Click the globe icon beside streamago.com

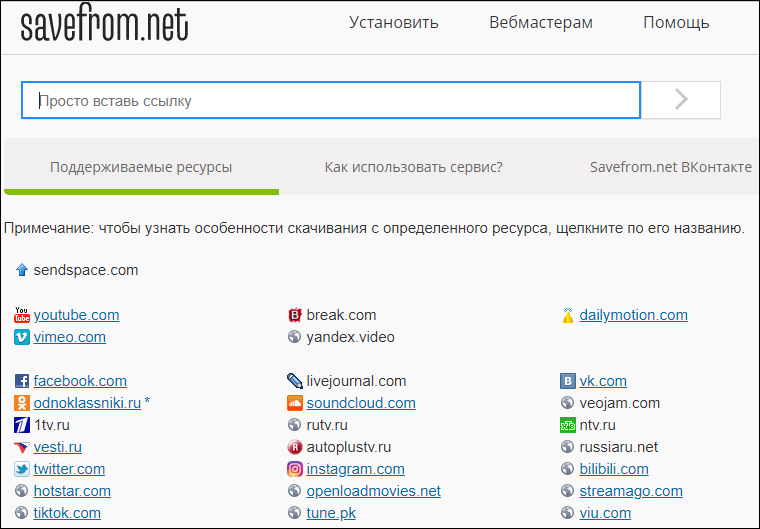[x=567, y=491]
